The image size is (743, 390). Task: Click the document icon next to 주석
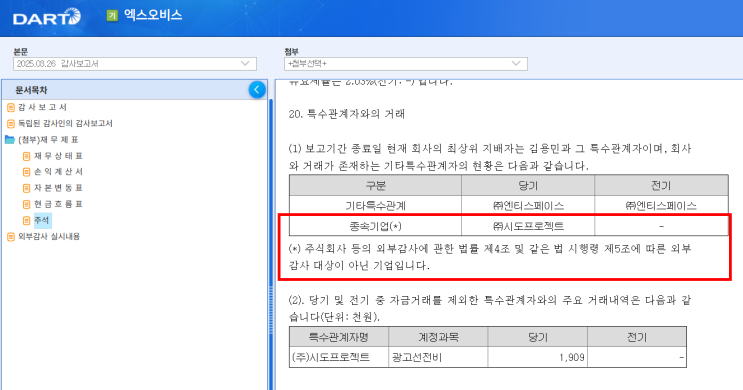27,220
